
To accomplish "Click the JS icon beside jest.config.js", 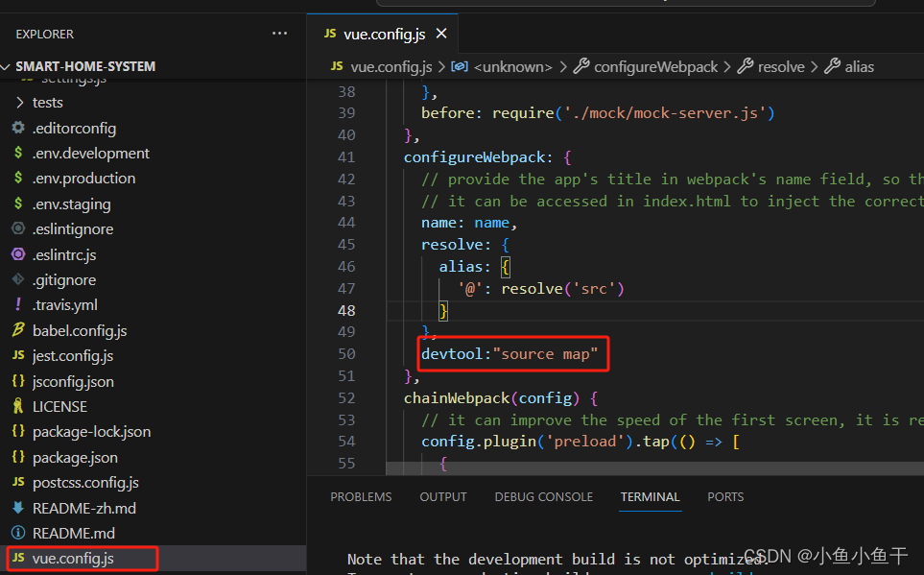I will [18, 355].
